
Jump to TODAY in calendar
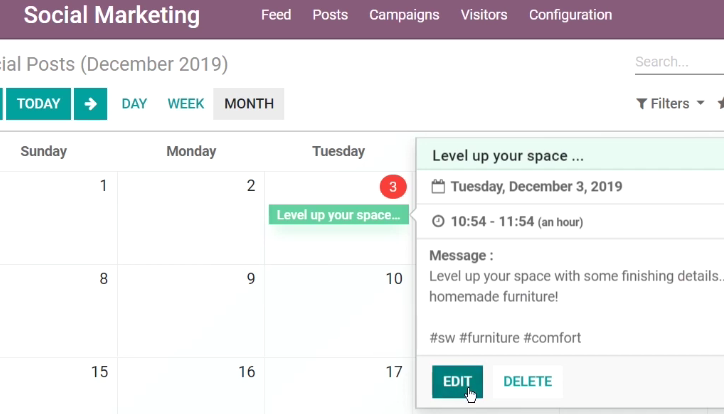(x=38, y=104)
